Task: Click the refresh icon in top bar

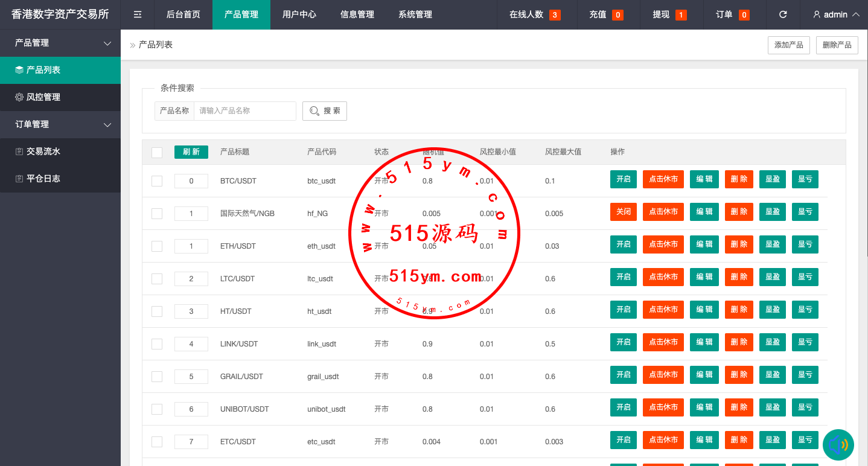Action: [x=783, y=14]
